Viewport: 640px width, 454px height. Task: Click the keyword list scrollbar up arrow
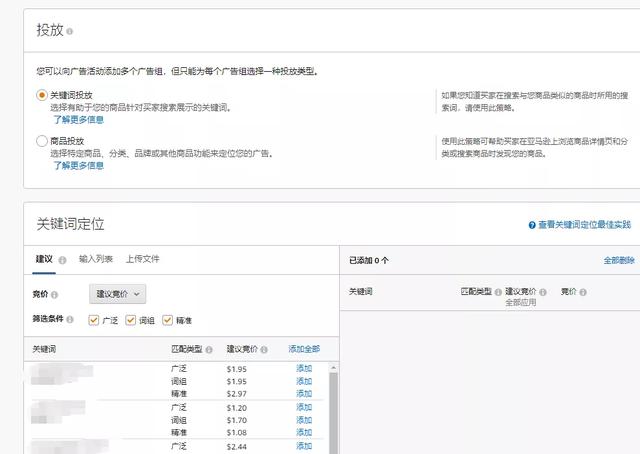[333, 368]
